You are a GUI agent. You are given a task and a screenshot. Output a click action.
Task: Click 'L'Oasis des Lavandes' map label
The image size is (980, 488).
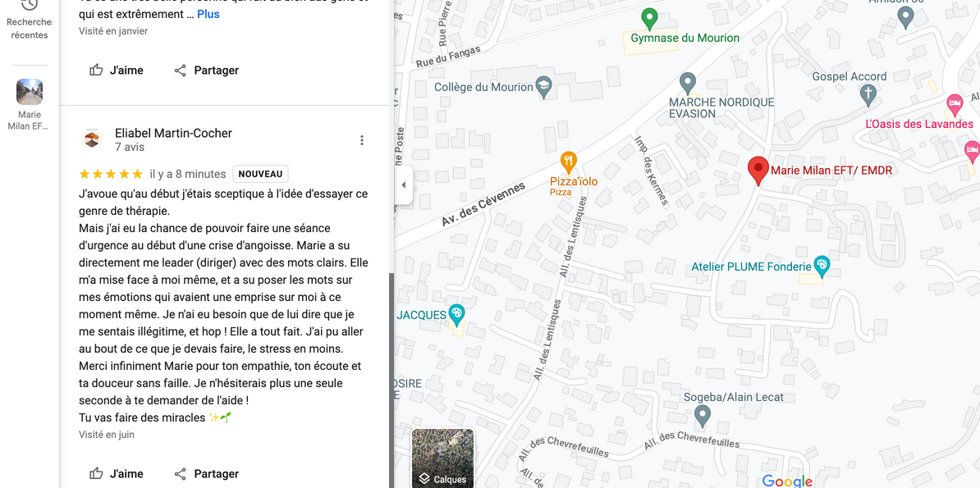pos(919,125)
